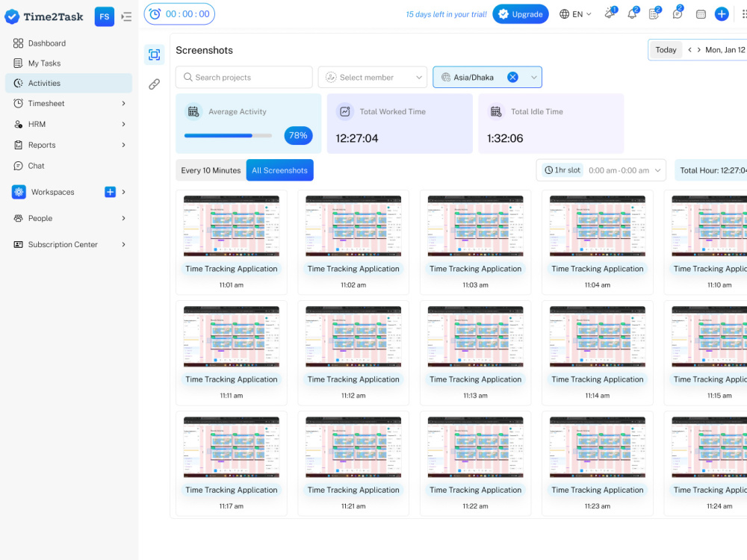The width and height of the screenshot is (747, 560).
Task: Click the Average Activity progress bar
Action: [228, 136]
